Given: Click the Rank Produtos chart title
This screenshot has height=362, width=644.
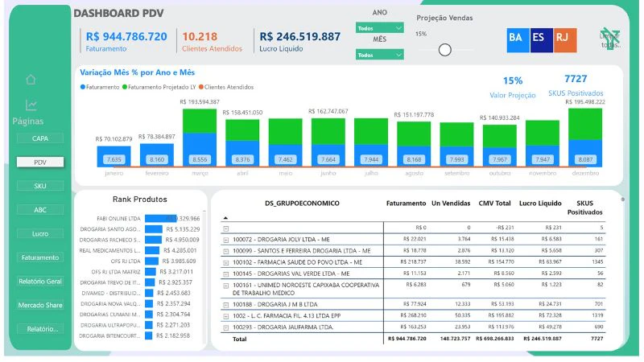Looking at the screenshot, I should (x=139, y=200).
